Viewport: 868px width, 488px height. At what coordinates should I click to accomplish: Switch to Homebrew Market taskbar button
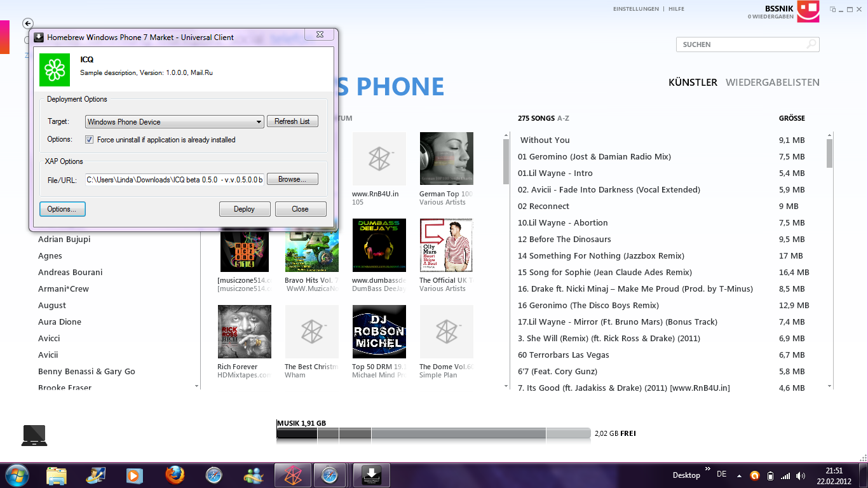point(372,475)
